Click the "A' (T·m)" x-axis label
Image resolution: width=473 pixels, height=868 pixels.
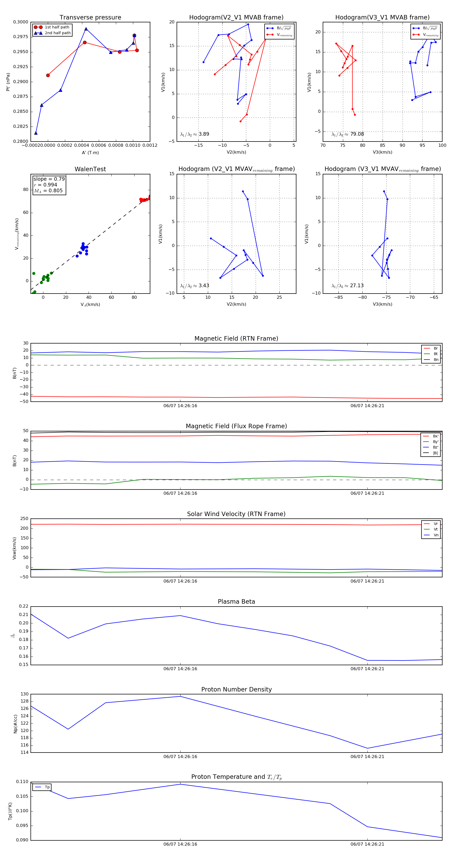(x=90, y=153)
